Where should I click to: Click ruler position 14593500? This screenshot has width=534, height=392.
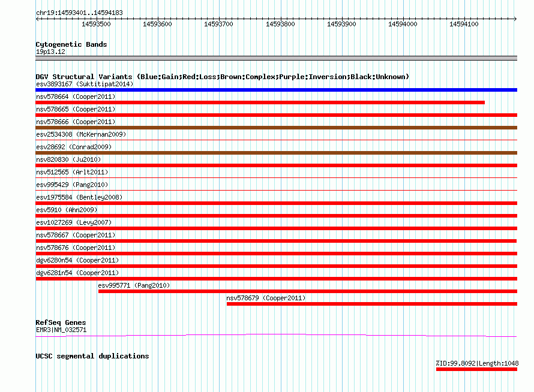pos(97,24)
